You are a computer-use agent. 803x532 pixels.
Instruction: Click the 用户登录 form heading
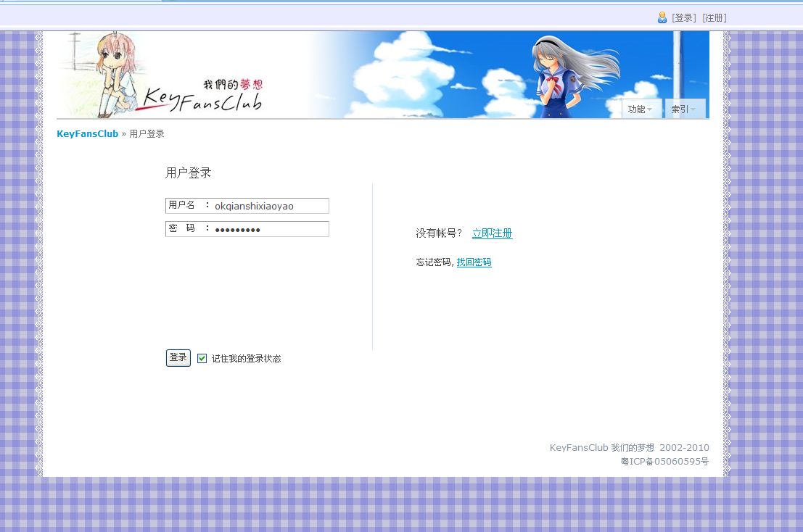point(188,173)
